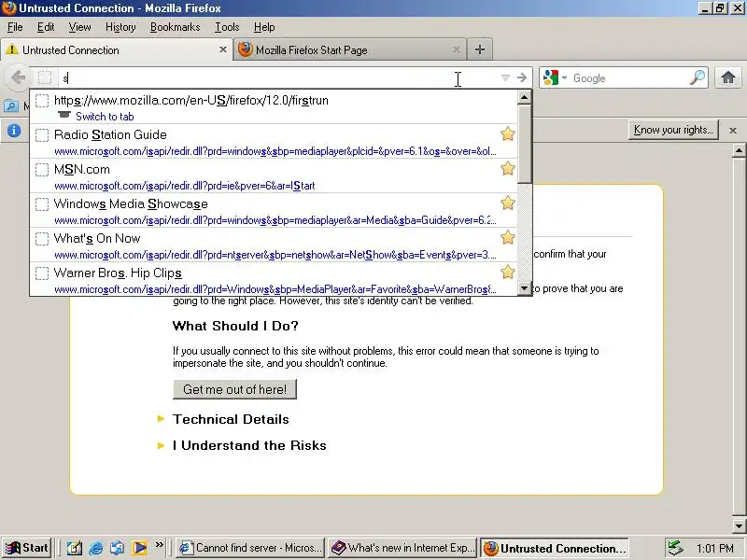Click the Go arrow in address bar
The width and height of the screenshot is (747, 560).
pyautogui.click(x=522, y=77)
